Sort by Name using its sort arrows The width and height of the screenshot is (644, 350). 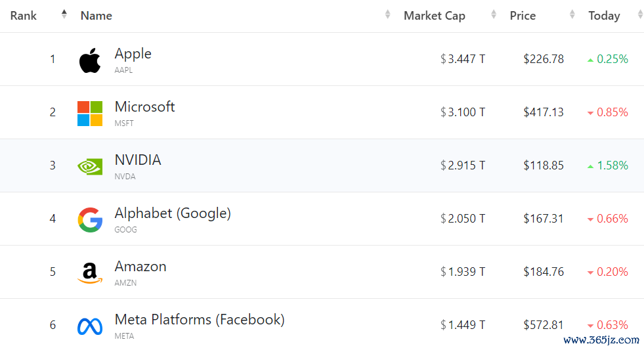point(387,14)
